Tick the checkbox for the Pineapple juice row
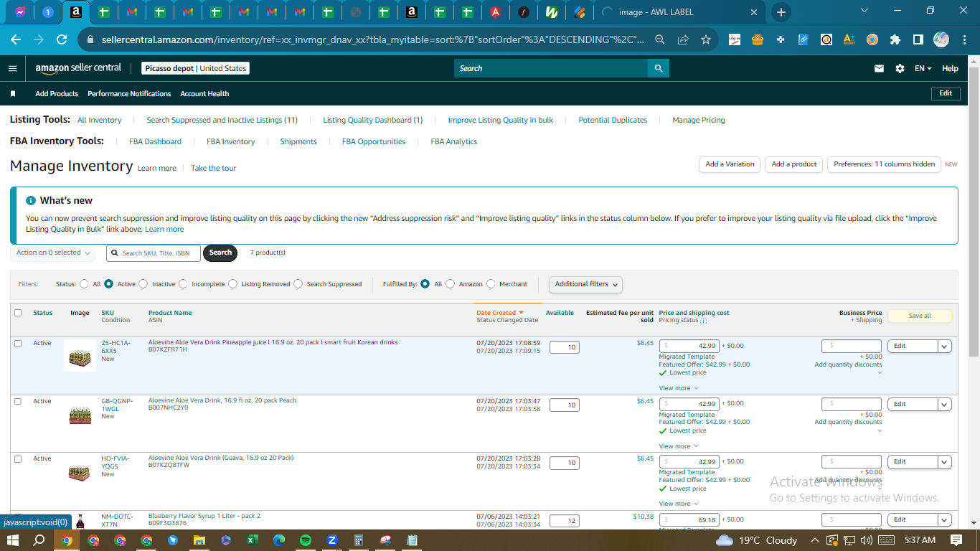This screenshot has height=551, width=980. (x=18, y=344)
